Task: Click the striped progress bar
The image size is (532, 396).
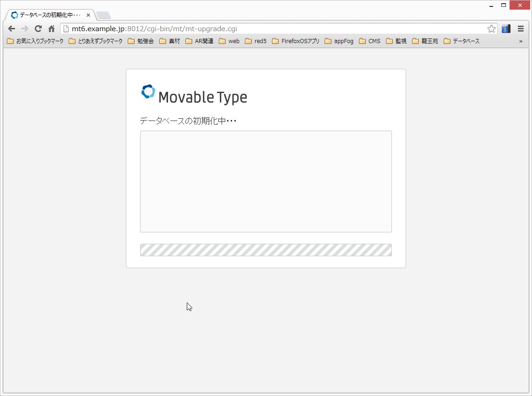Action: click(x=266, y=250)
